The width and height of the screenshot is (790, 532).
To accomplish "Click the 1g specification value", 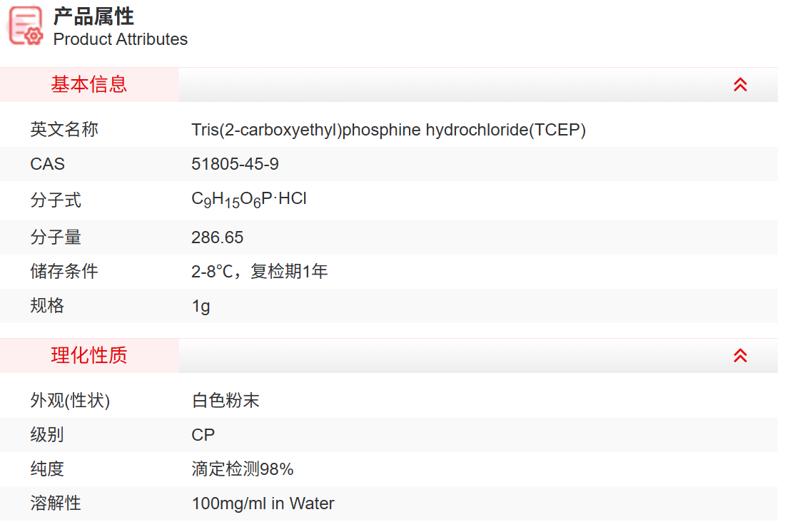I will 201,306.
